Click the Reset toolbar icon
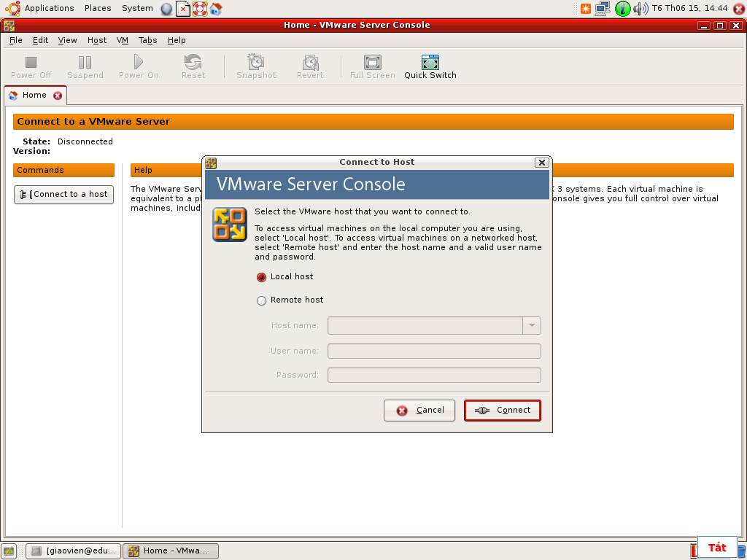Image resolution: width=747 pixels, height=560 pixels. [x=193, y=63]
